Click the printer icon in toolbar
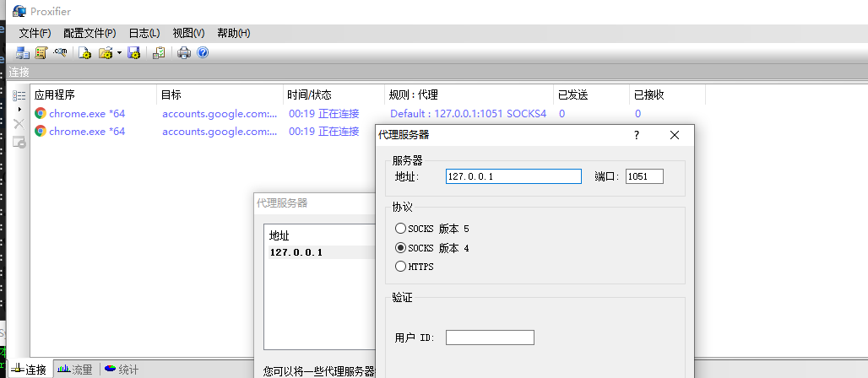The image size is (868, 378). [184, 52]
